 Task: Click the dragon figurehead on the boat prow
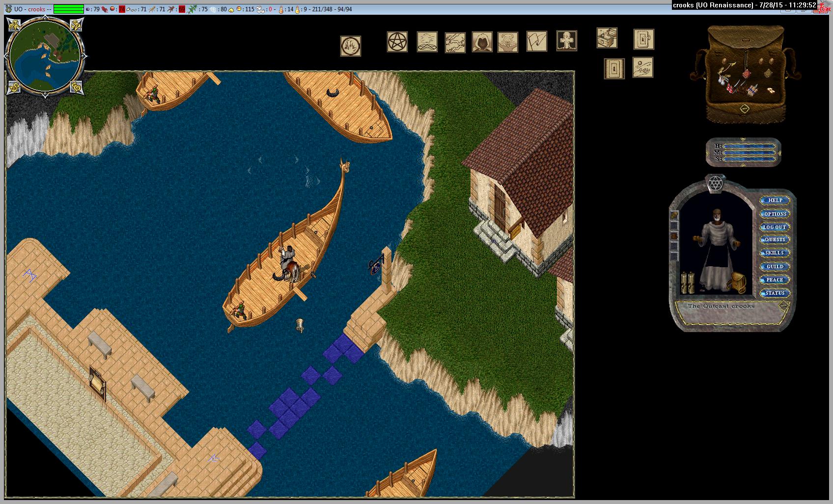click(x=345, y=166)
